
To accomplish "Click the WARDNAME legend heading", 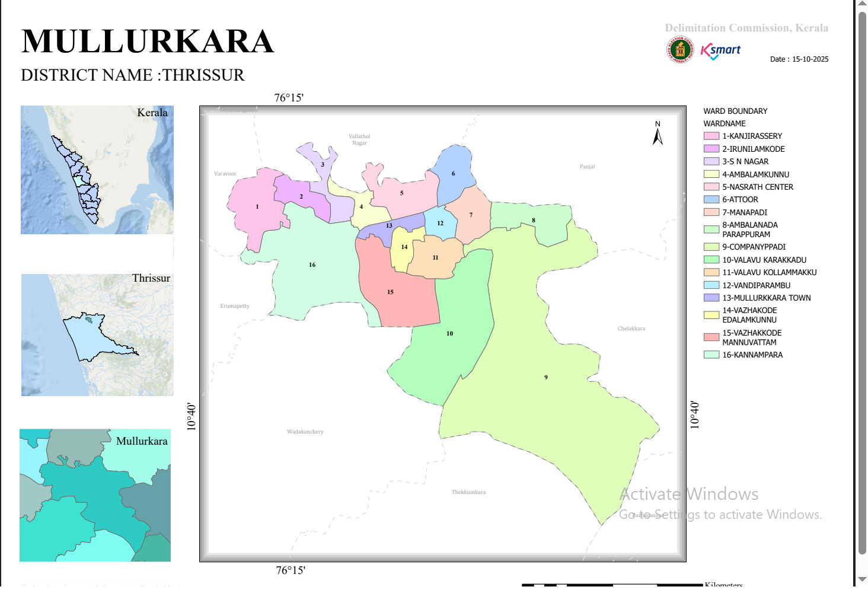I will point(725,123).
